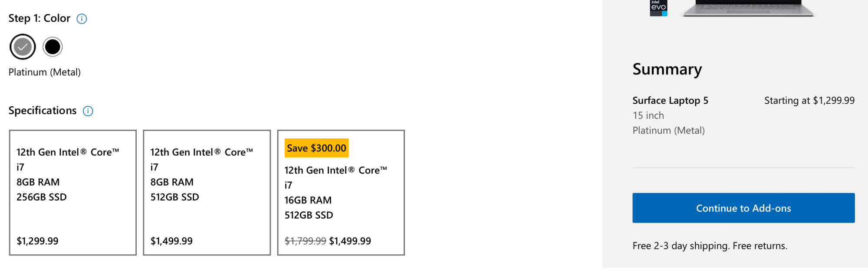Click the Specifications heading text
This screenshot has height=279, width=868.
click(43, 111)
